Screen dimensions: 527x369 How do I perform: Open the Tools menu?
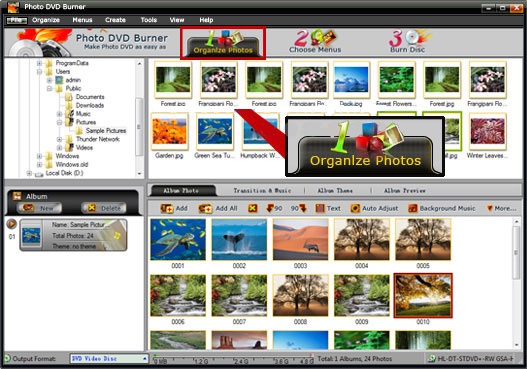149,20
